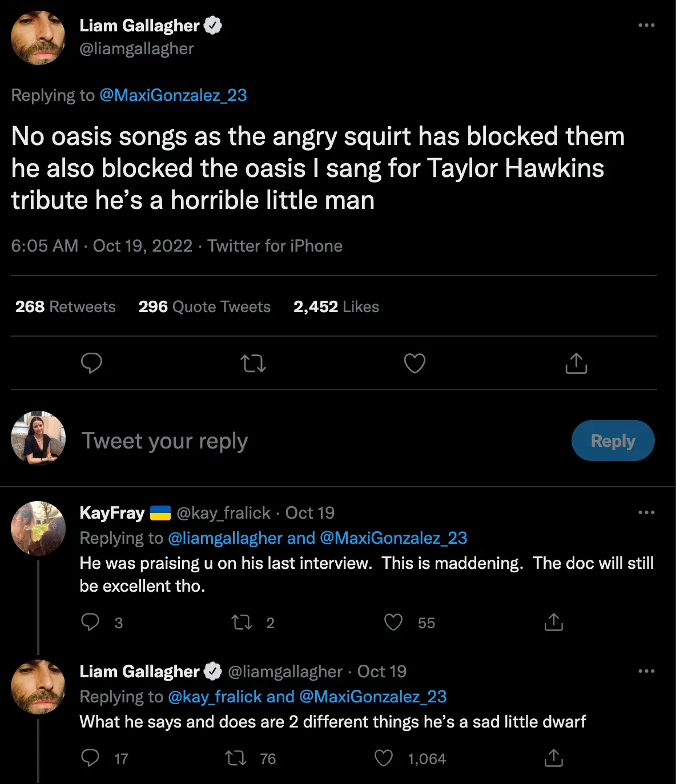Image resolution: width=676 pixels, height=784 pixels.
Task: Open more options on KayFray's reply
Action: 646,512
